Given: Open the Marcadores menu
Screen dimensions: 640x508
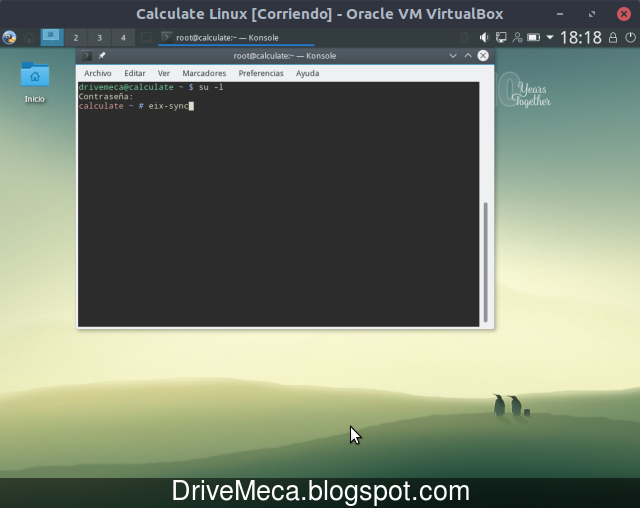Looking at the screenshot, I should point(204,73).
